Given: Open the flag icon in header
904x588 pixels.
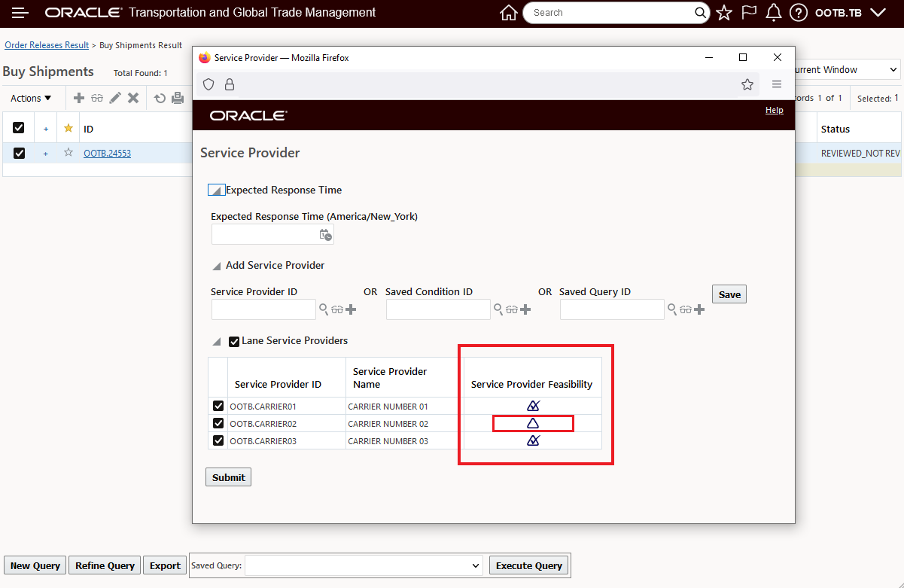Looking at the screenshot, I should [749, 13].
